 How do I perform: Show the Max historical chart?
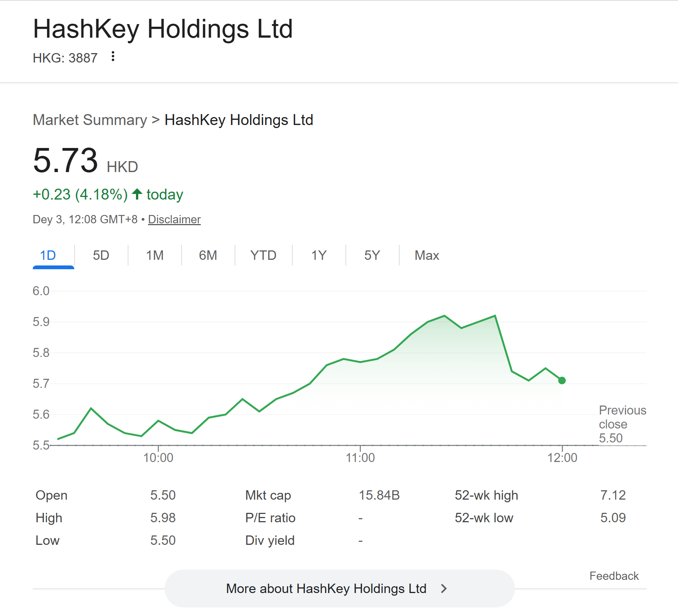(426, 255)
